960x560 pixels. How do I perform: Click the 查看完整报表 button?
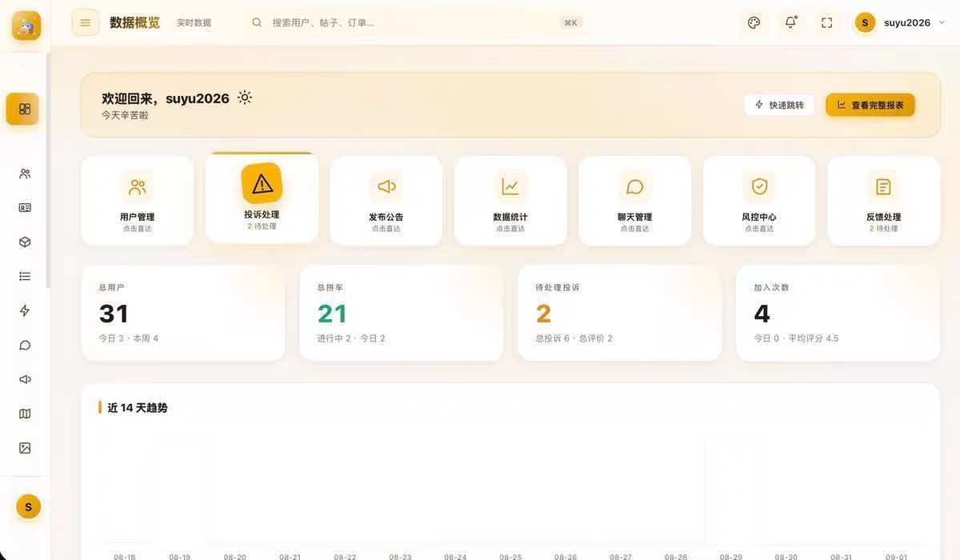click(870, 105)
